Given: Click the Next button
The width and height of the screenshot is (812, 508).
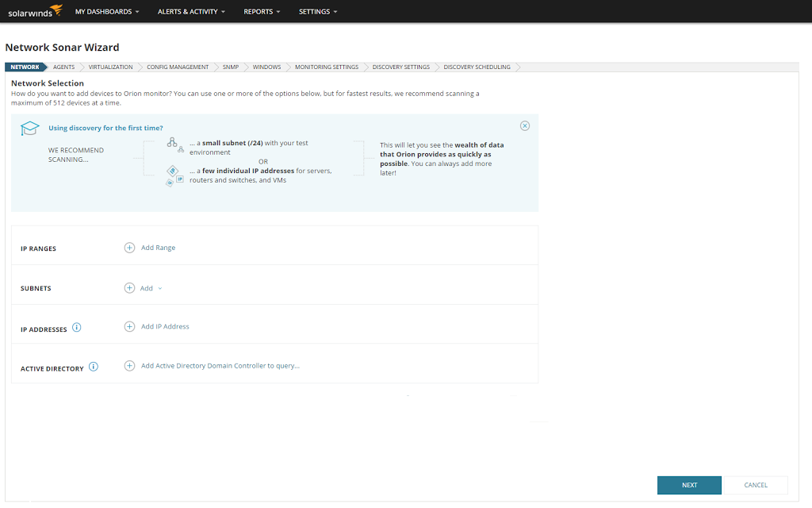Looking at the screenshot, I should [689, 485].
